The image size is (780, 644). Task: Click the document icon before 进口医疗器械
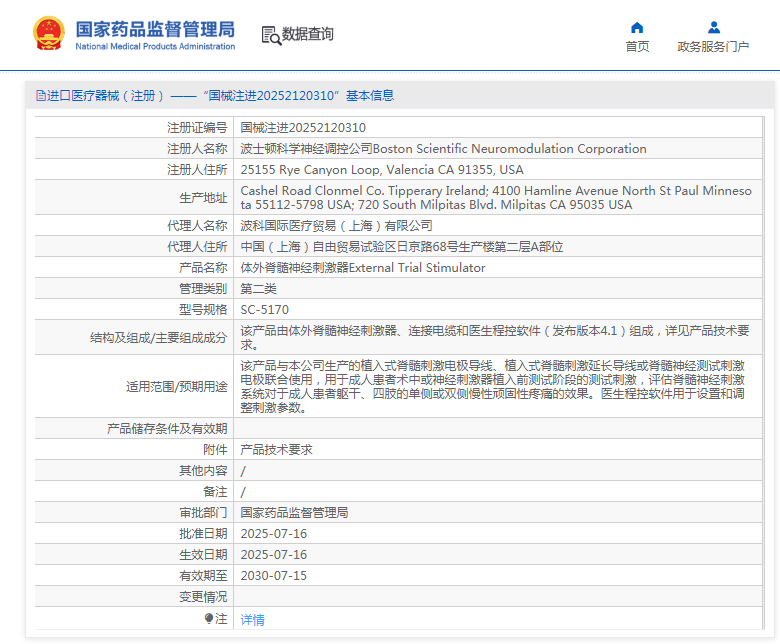tap(40, 96)
